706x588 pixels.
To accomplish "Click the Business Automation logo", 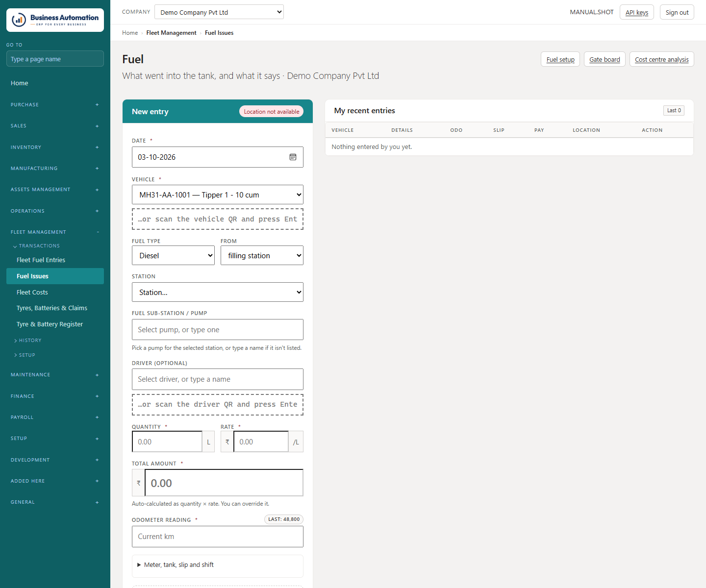I will tap(55, 20).
